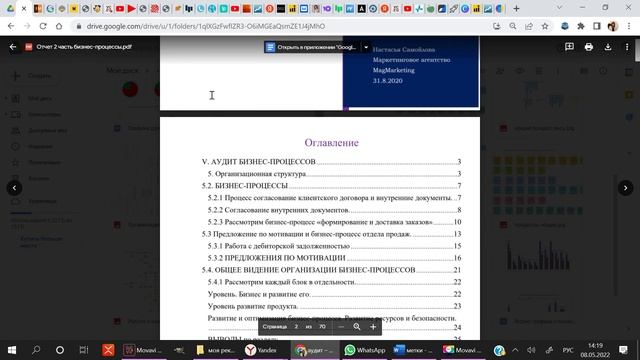This screenshot has width=640, height=360.
Task: Open Chrome profile avatar
Action: pos(612,26)
